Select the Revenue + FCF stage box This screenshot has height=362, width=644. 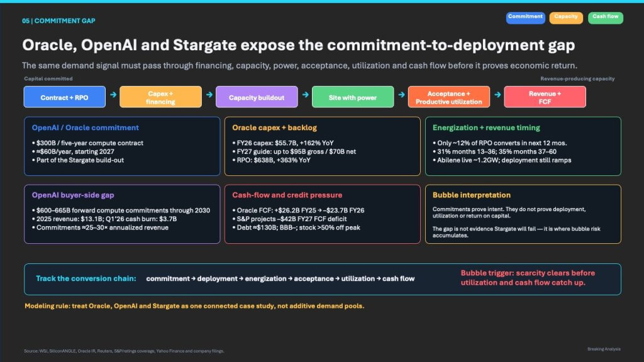[x=545, y=97]
